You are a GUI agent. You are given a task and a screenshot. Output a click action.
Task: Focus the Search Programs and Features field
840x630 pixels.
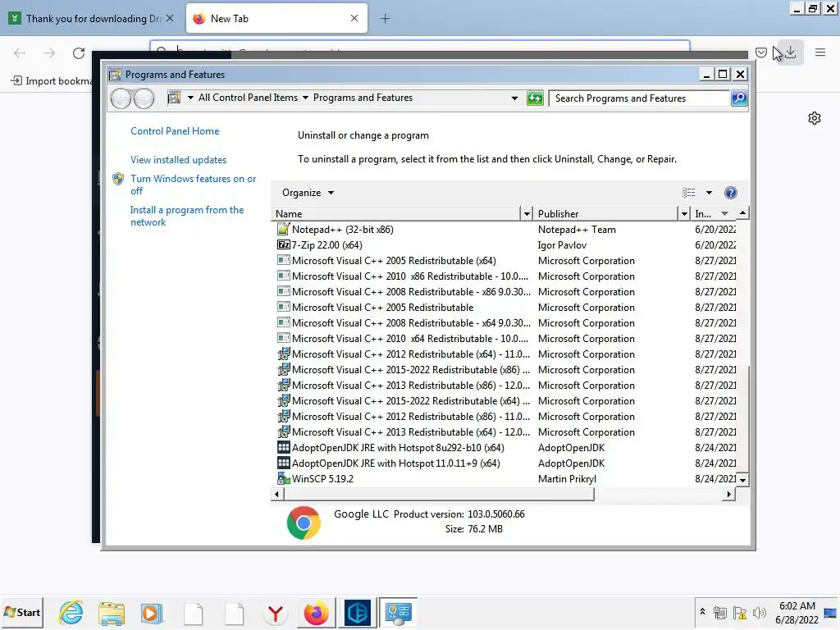(x=640, y=98)
